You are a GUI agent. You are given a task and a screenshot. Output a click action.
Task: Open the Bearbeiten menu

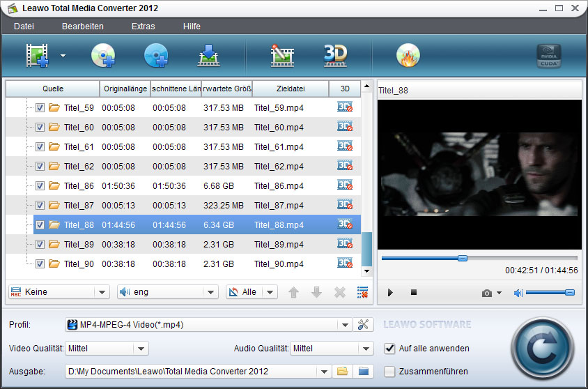tap(82, 26)
